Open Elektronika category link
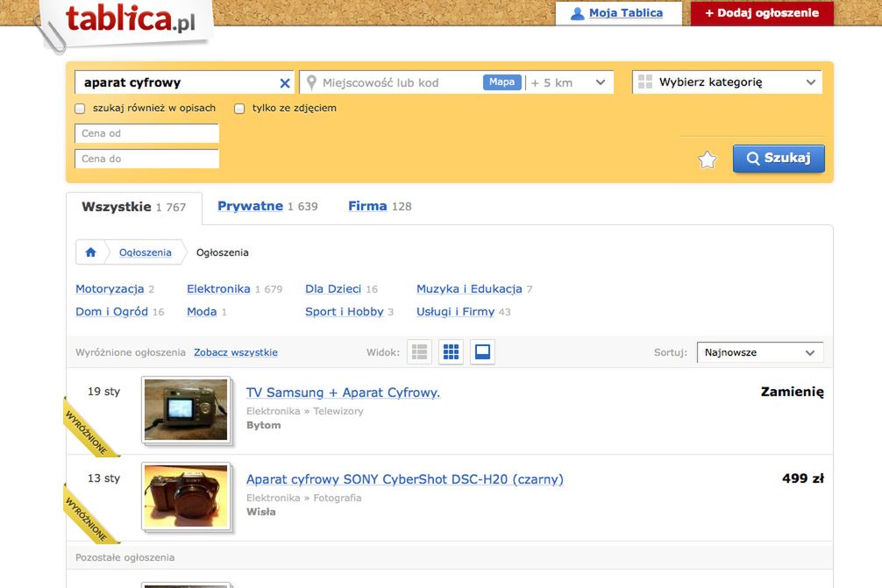This screenshot has width=882, height=588. coord(218,289)
